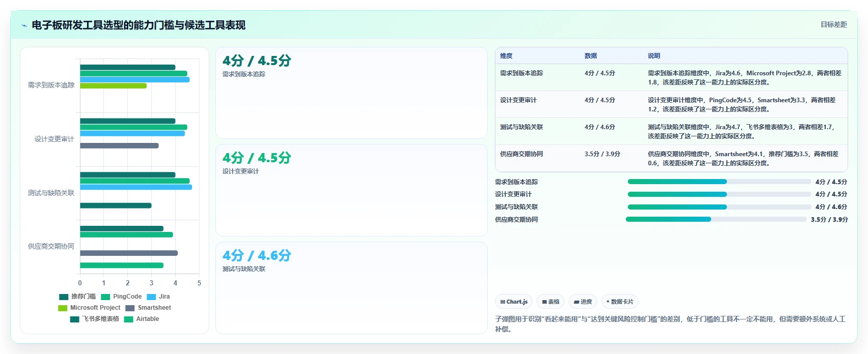This screenshot has width=868, height=354.
Task: Click the 3.5分 / 3.9分 table cell
Action: 602,154
